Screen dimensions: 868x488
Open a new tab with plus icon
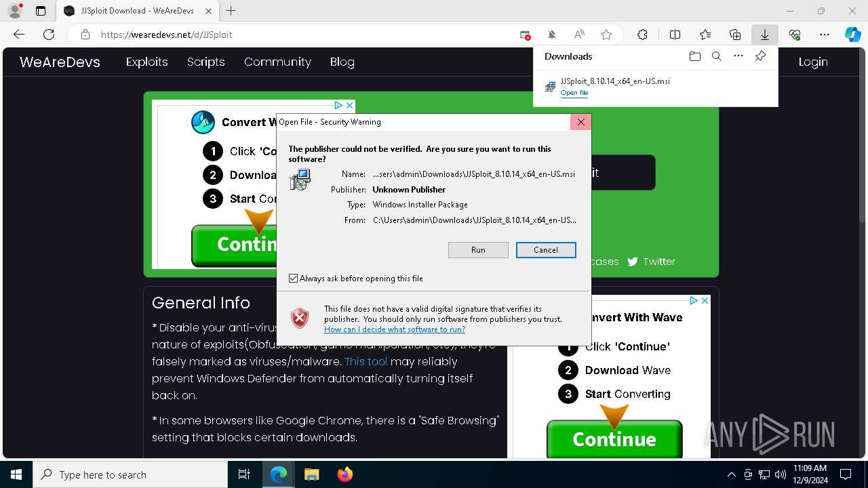pyautogui.click(x=231, y=11)
